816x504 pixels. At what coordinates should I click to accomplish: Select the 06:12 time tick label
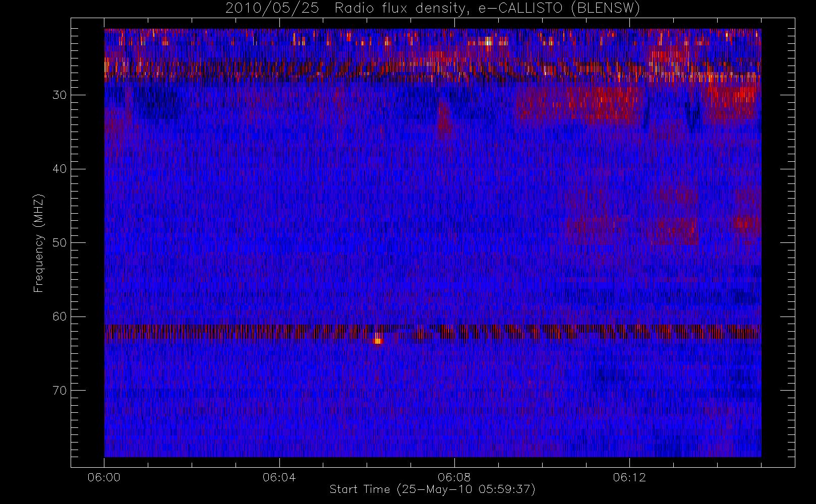coord(629,477)
